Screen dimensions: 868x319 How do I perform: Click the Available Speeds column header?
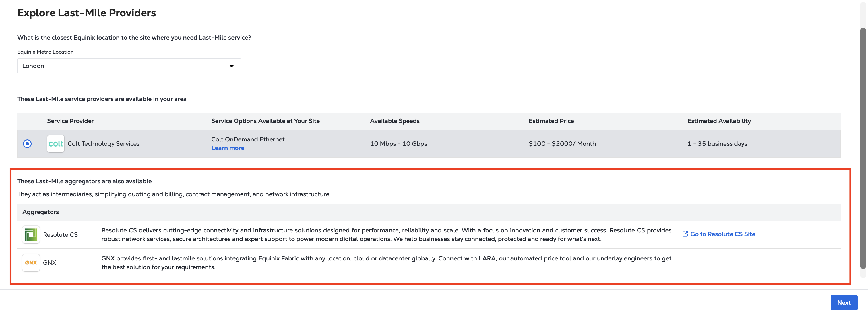click(x=395, y=121)
